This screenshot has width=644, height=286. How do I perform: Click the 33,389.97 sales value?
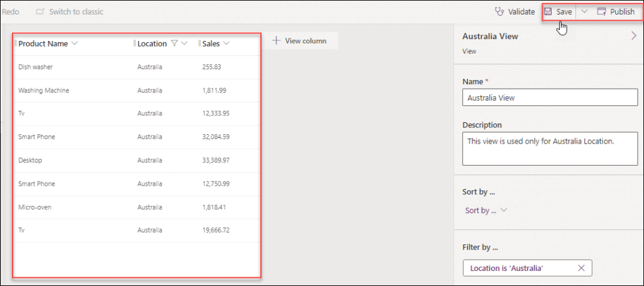[x=216, y=160]
